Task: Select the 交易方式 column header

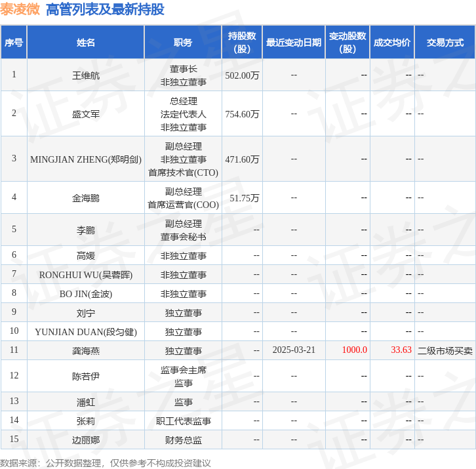Action: pos(445,42)
